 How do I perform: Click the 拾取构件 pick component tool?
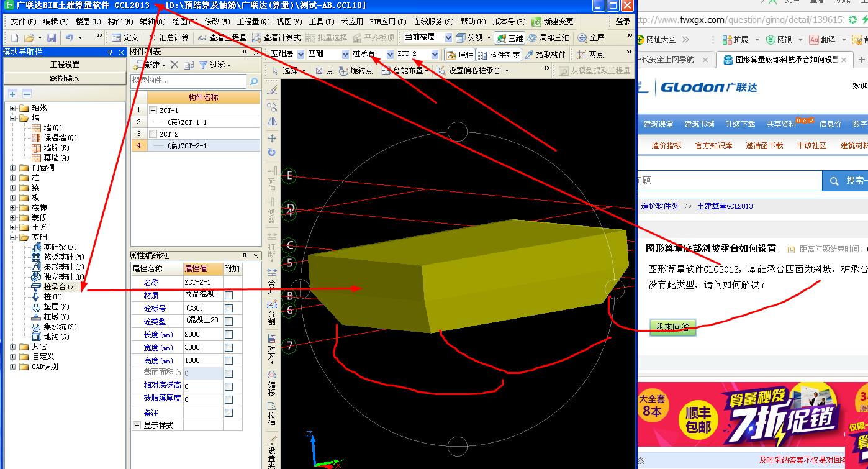546,55
